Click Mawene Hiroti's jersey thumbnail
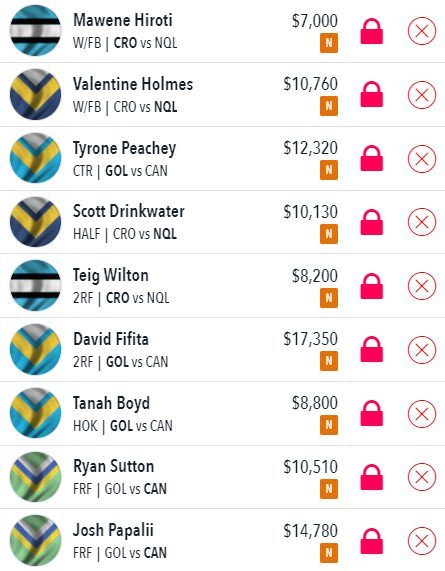Viewport: 445px width, 571px height. point(35,31)
